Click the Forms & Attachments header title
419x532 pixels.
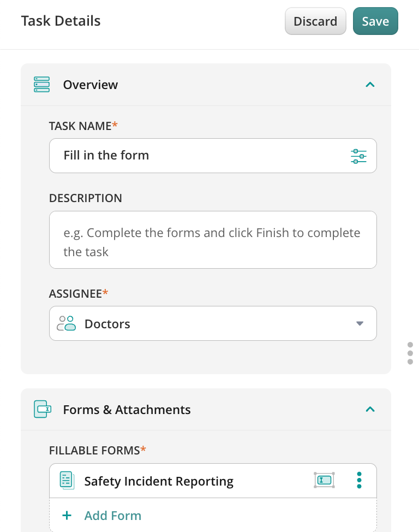click(127, 410)
